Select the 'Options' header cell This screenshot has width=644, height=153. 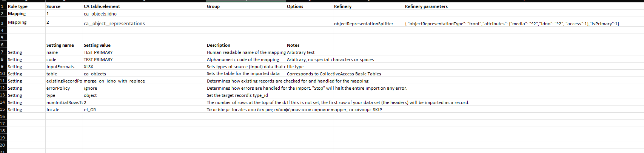point(295,6)
